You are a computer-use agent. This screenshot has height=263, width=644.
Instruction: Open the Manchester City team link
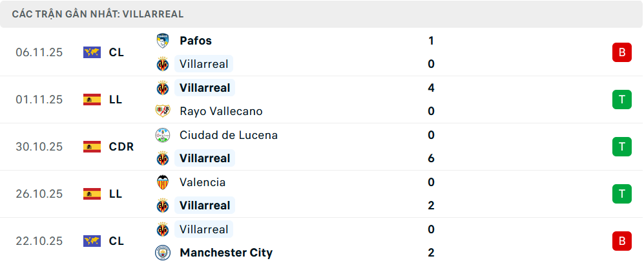tap(226, 253)
